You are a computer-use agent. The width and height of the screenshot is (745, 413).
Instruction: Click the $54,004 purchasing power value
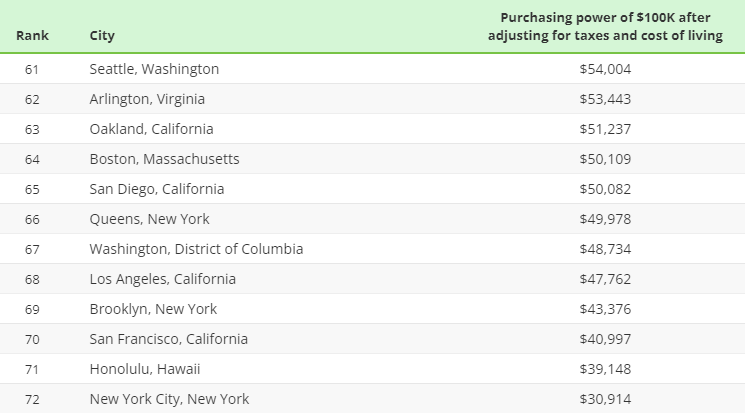click(605, 69)
